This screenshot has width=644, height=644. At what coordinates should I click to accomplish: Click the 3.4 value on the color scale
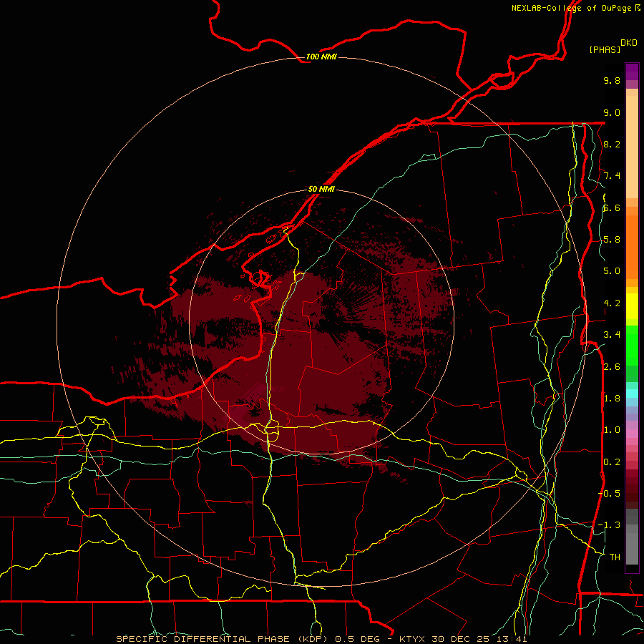point(612,335)
